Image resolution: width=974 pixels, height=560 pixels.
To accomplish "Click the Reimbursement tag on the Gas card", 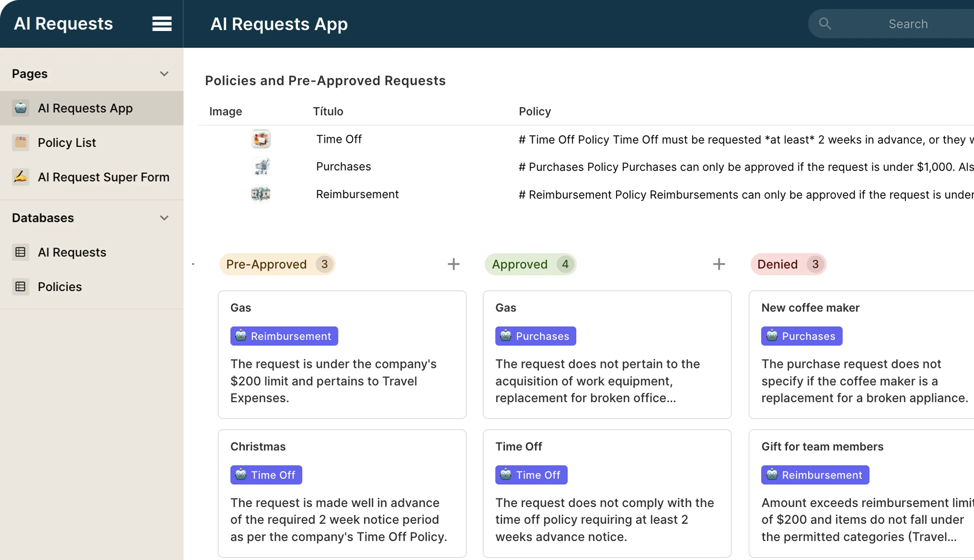I will pyautogui.click(x=284, y=336).
